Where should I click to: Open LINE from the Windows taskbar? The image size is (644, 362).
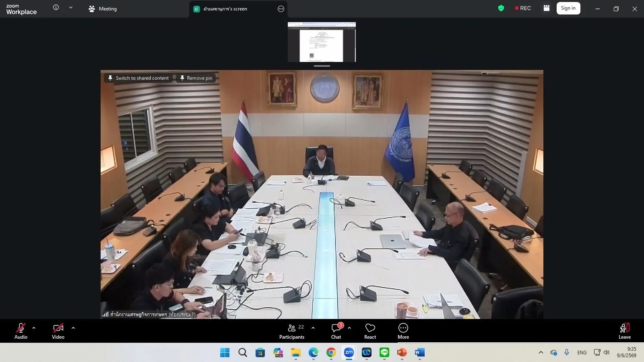click(384, 352)
